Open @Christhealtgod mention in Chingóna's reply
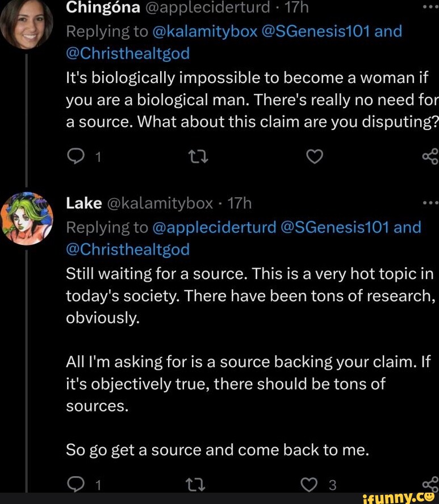Viewport: 439px width, 504px height. click(128, 53)
